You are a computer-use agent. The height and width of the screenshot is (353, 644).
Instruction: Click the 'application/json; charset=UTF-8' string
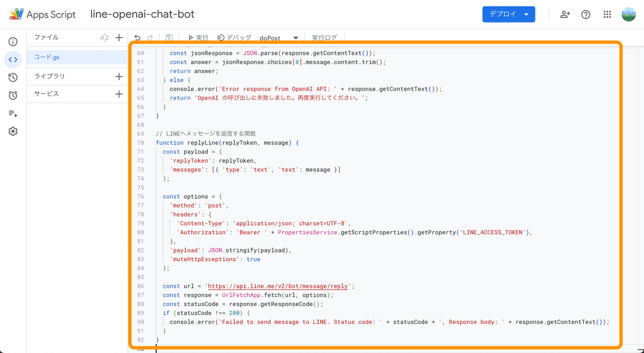[291, 224]
